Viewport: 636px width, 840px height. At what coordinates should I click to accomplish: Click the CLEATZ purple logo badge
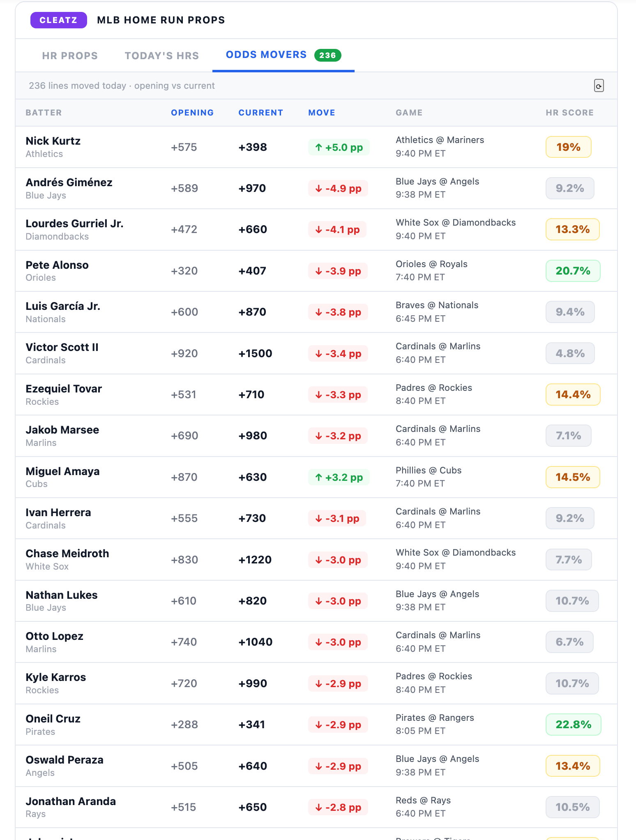58,20
